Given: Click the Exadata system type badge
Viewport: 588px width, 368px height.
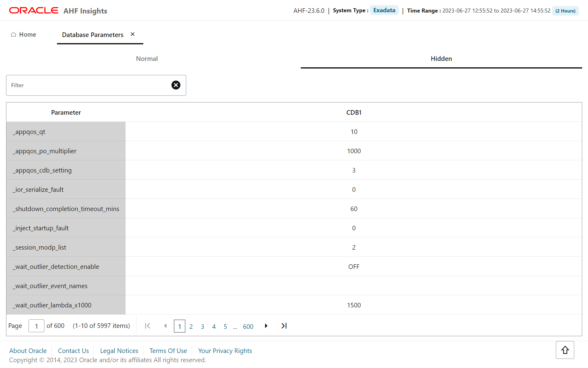Looking at the screenshot, I should coord(384,10).
